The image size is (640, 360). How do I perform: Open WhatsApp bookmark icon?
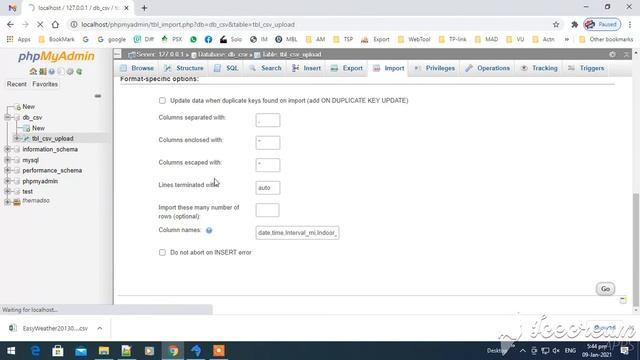coord(193,39)
